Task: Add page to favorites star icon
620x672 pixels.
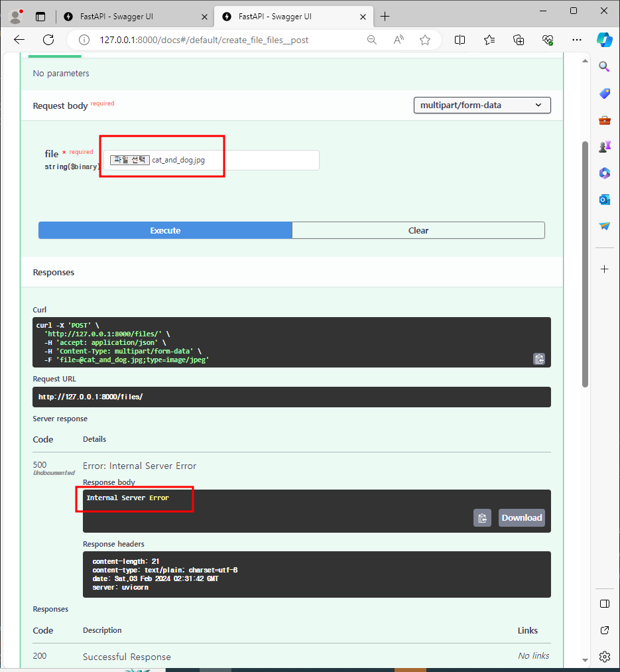Action: tap(425, 40)
